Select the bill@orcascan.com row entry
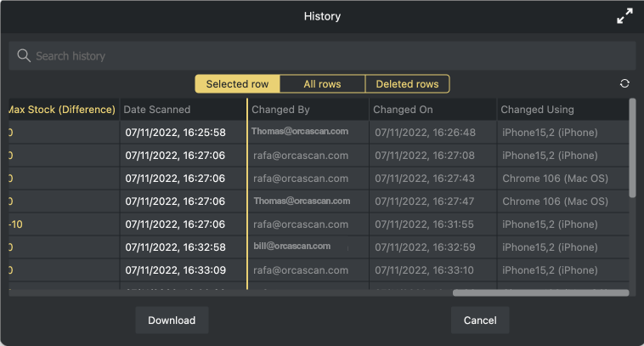 (291, 247)
